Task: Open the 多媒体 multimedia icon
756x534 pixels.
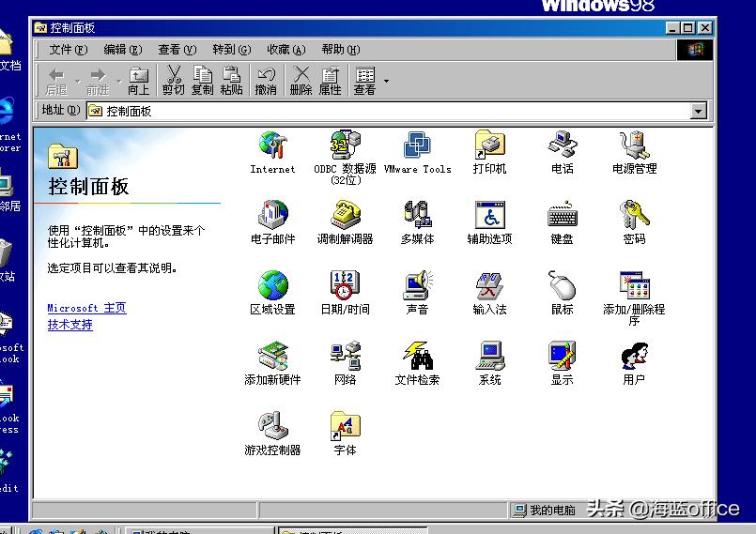Action: click(x=418, y=222)
